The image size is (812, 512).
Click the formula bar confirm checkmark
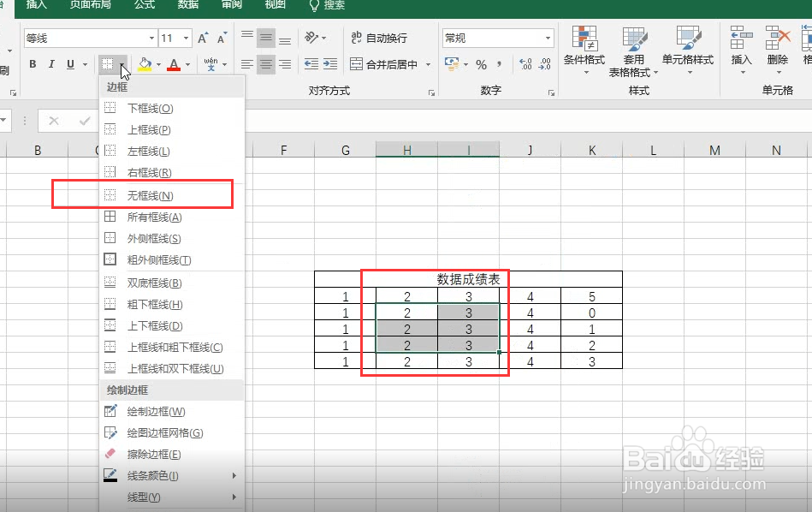click(85, 122)
